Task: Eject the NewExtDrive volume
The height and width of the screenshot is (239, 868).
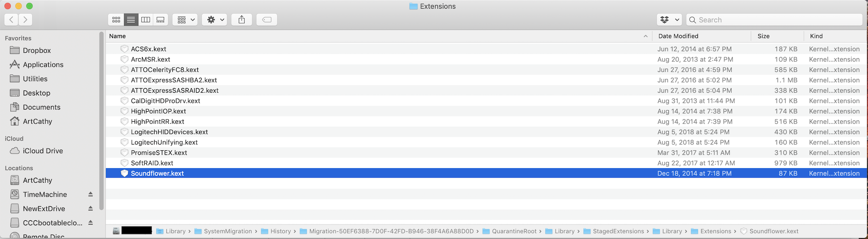Action: 90,209
